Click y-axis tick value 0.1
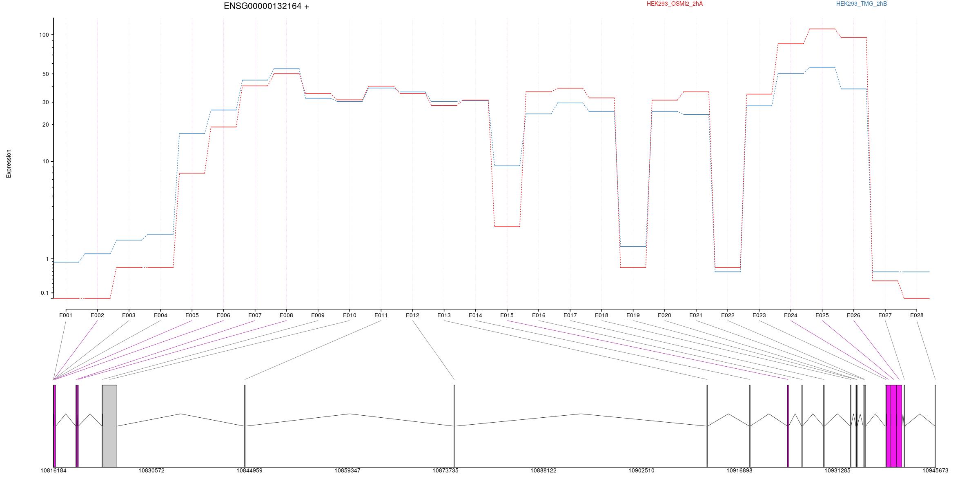 pyautogui.click(x=45, y=293)
